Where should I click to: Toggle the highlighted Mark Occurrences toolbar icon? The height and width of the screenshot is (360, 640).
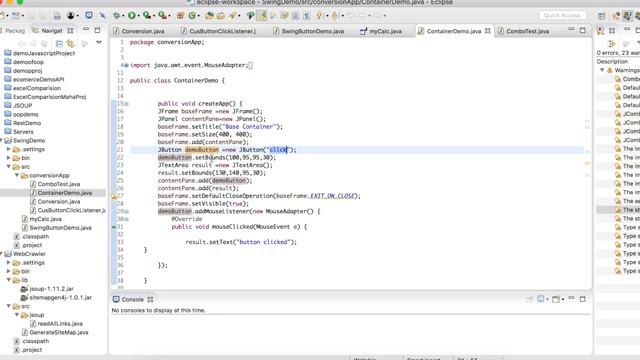[262, 16]
